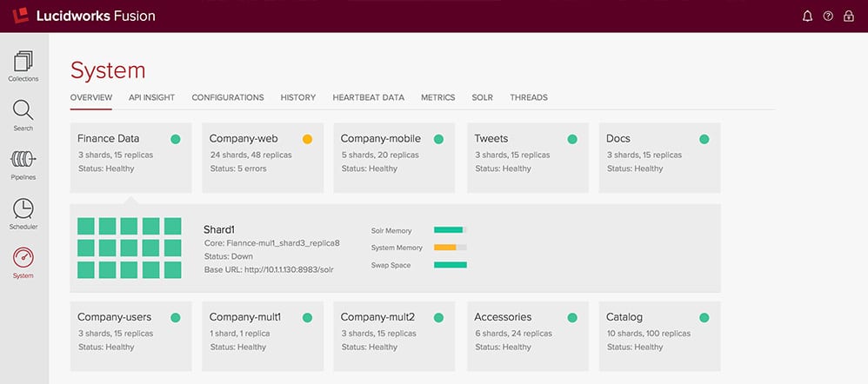This screenshot has height=384, width=868.
Task: Open the help question mark icon
Action: pyautogui.click(x=828, y=16)
